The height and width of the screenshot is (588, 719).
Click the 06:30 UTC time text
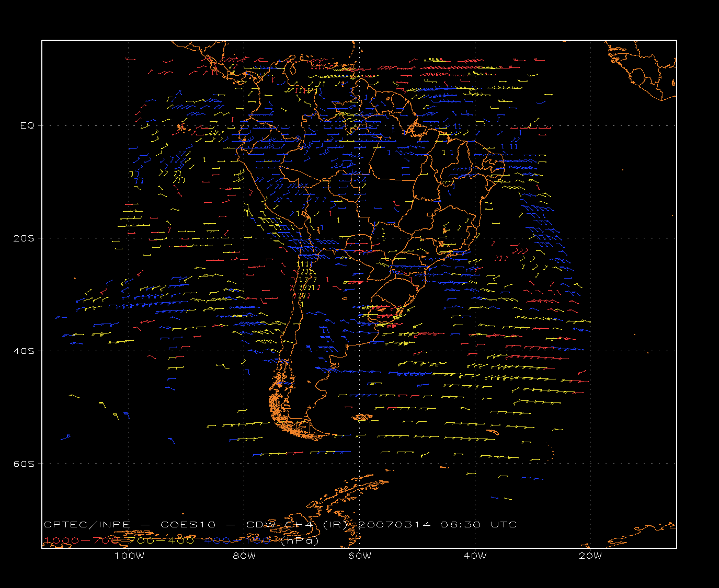(x=478, y=524)
